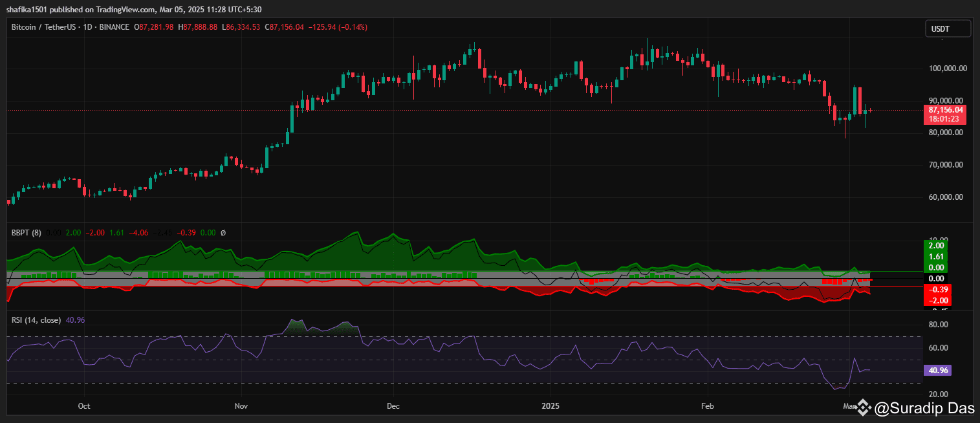Click the green 2.00 tag on BBPT axis
The width and height of the screenshot is (980, 423).
[x=937, y=246]
